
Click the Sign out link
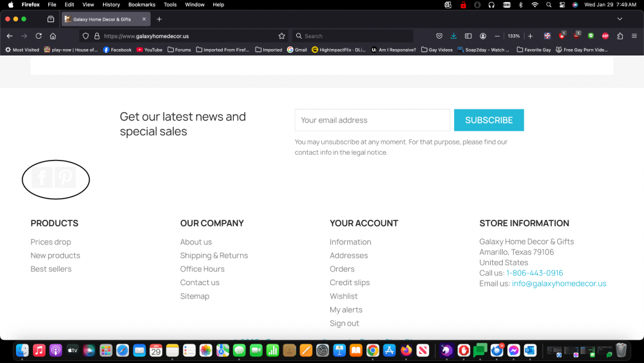click(344, 323)
